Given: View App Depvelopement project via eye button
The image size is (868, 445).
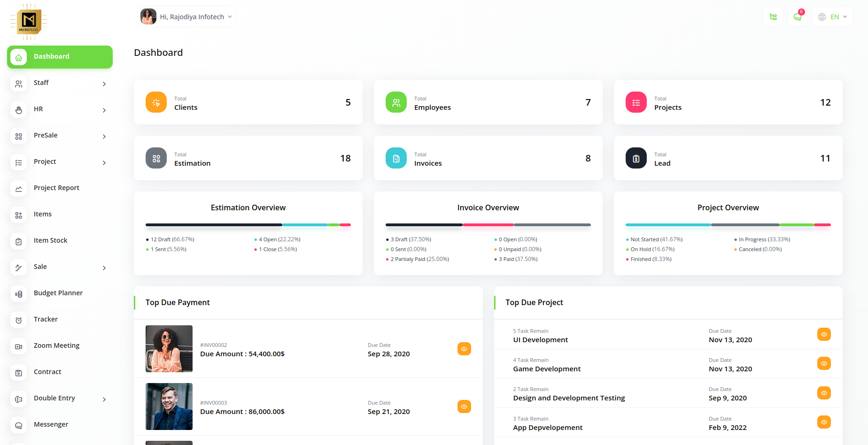Looking at the screenshot, I should coord(824,422).
